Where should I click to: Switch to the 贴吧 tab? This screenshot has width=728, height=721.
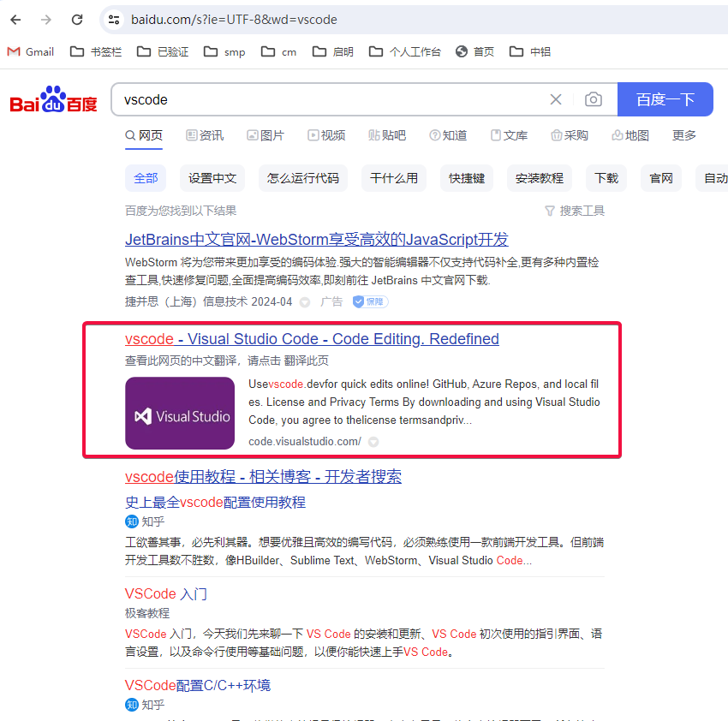tap(387, 135)
